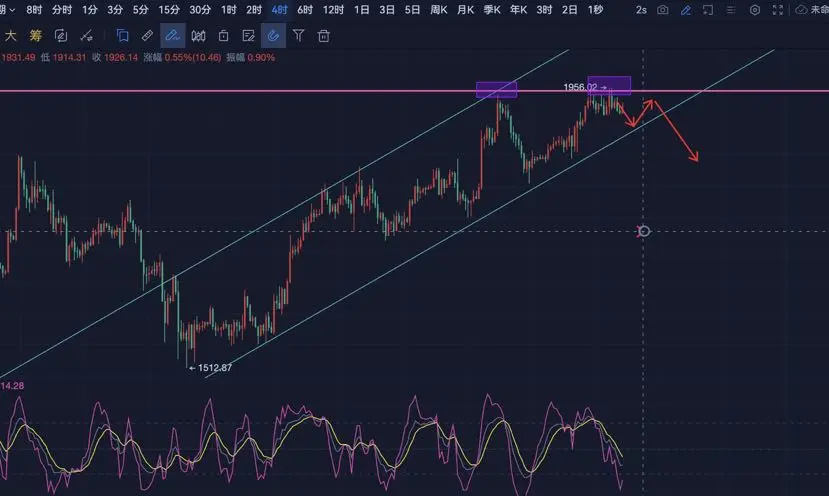Switch to the 3时 timeframe

coord(544,10)
